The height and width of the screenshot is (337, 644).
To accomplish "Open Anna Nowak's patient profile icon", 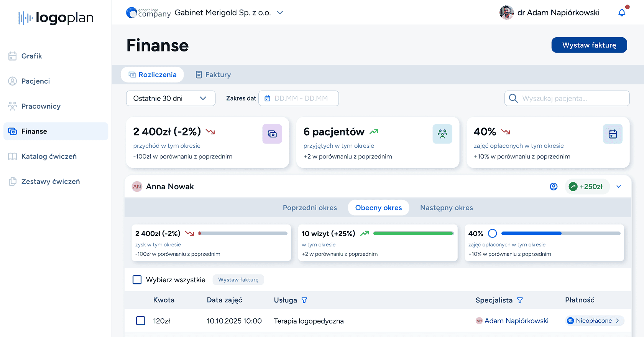I will 554,187.
